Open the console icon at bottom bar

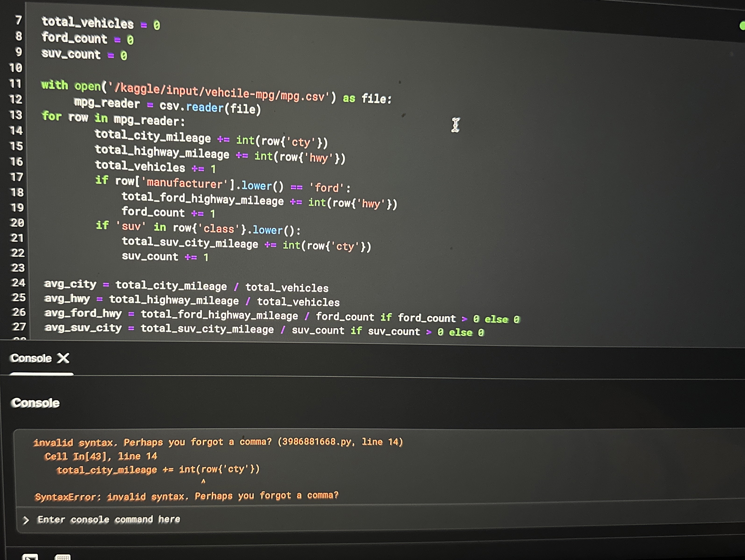(x=30, y=557)
